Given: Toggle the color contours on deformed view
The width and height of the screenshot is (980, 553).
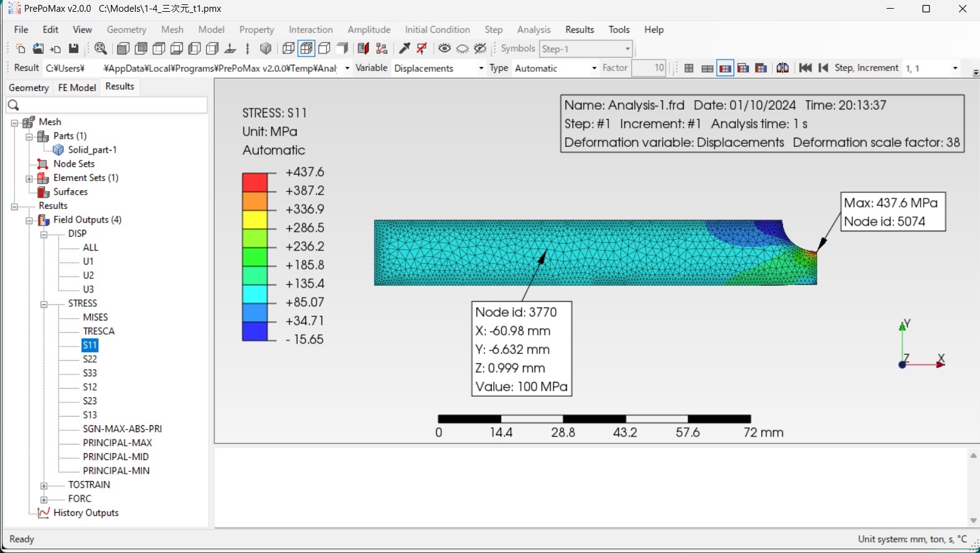Looking at the screenshot, I should [x=725, y=68].
